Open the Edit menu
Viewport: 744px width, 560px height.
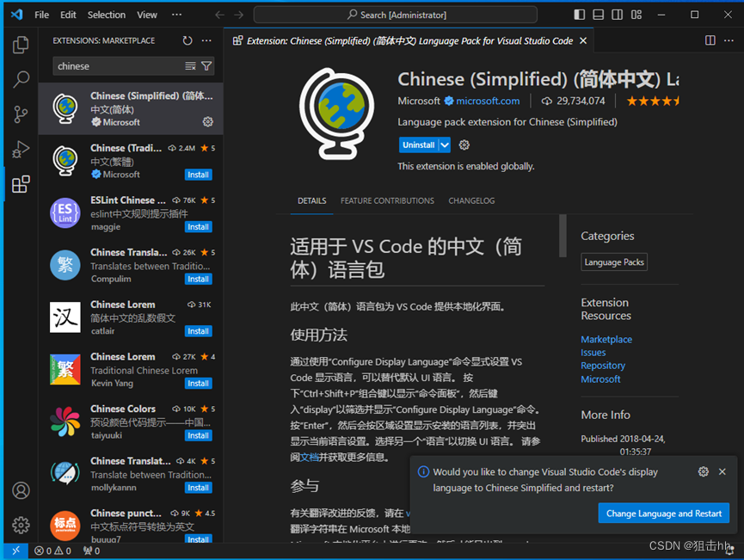[x=68, y=15]
